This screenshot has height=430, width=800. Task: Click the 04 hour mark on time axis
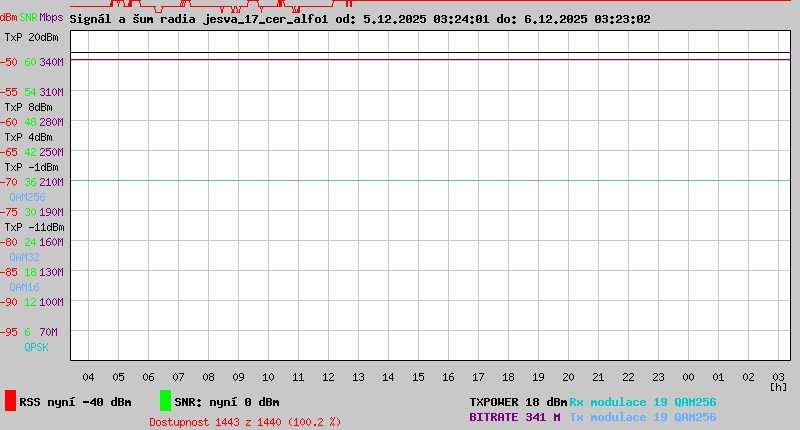88,377
